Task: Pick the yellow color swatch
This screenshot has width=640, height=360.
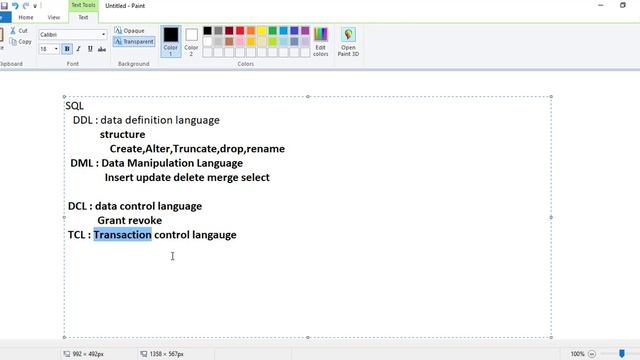Action: tap(262, 31)
